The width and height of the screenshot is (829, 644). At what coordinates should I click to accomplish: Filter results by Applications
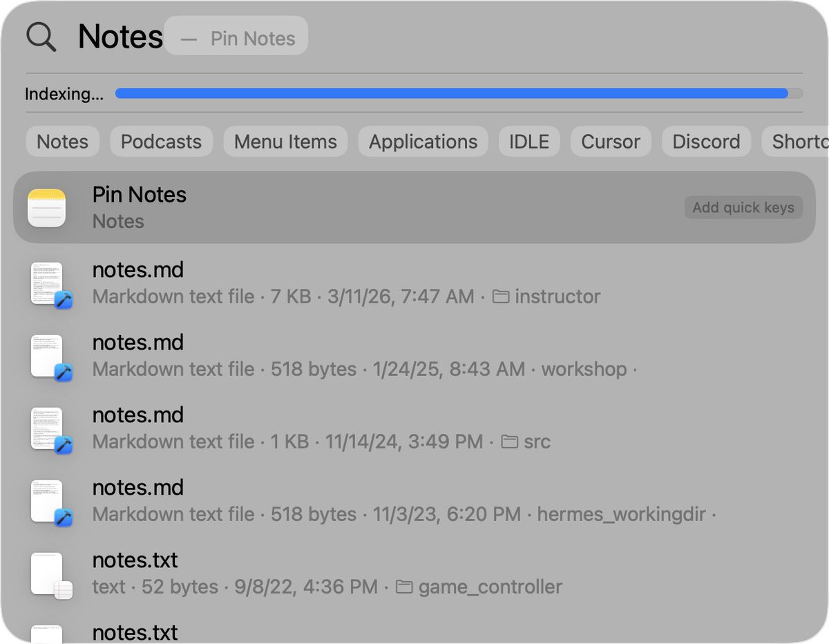pos(423,142)
